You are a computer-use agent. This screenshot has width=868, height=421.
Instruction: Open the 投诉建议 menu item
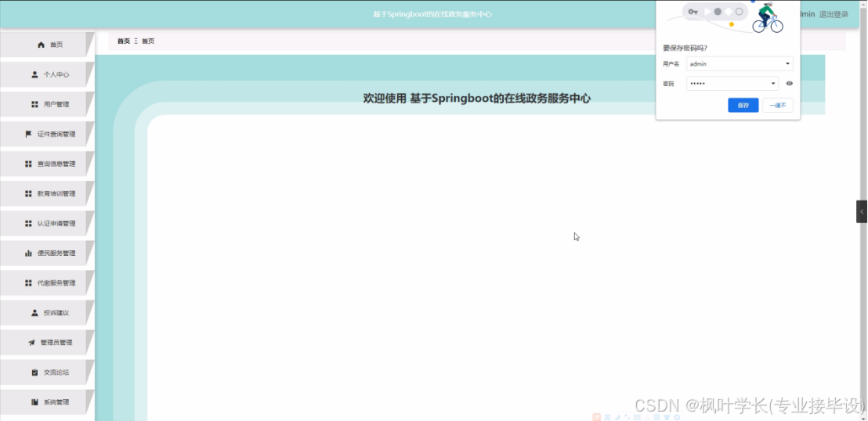click(x=47, y=312)
